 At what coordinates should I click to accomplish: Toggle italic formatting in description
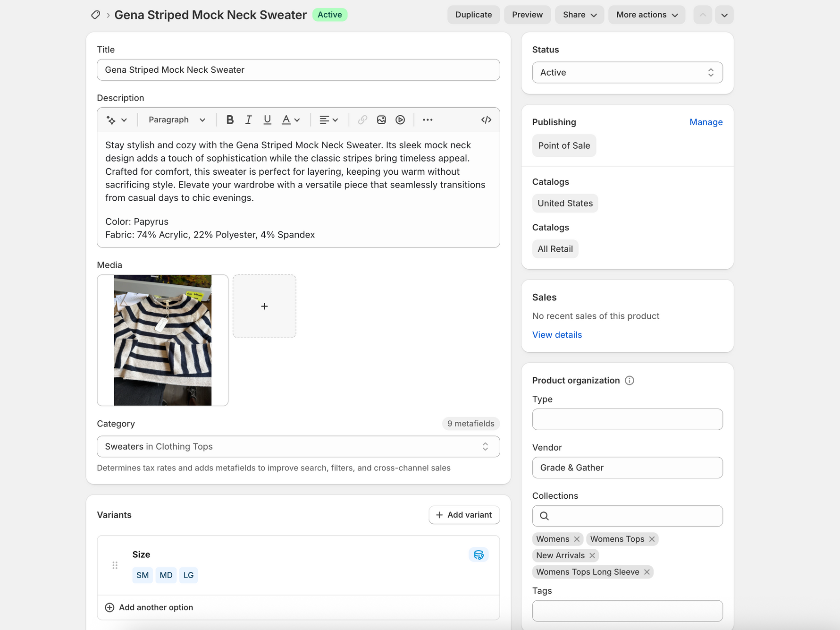tap(248, 120)
